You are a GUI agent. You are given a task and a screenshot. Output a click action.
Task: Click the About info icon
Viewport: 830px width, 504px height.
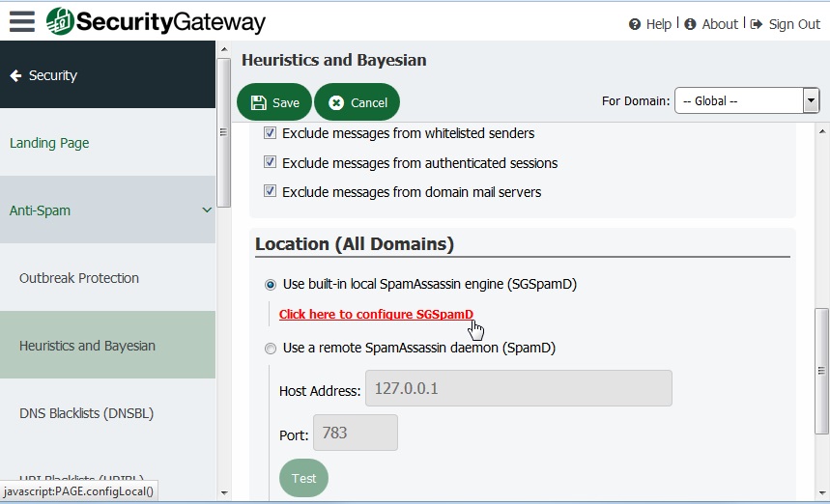tap(690, 24)
